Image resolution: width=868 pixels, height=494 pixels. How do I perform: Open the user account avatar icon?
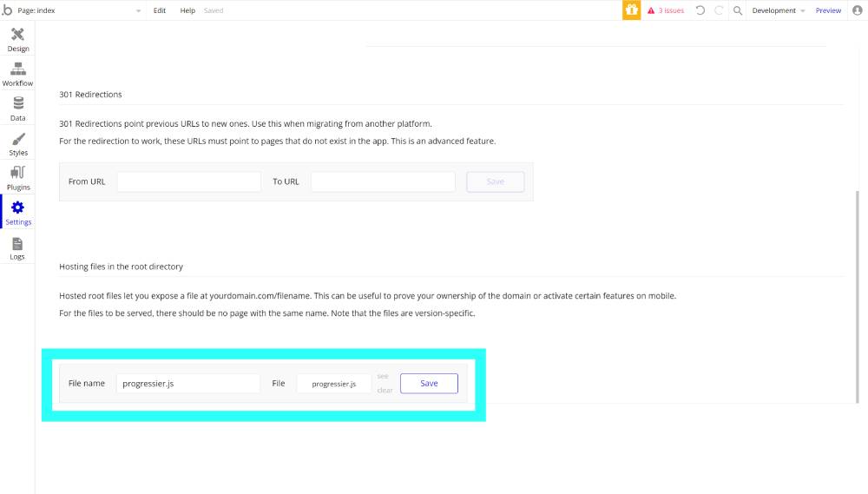point(858,10)
